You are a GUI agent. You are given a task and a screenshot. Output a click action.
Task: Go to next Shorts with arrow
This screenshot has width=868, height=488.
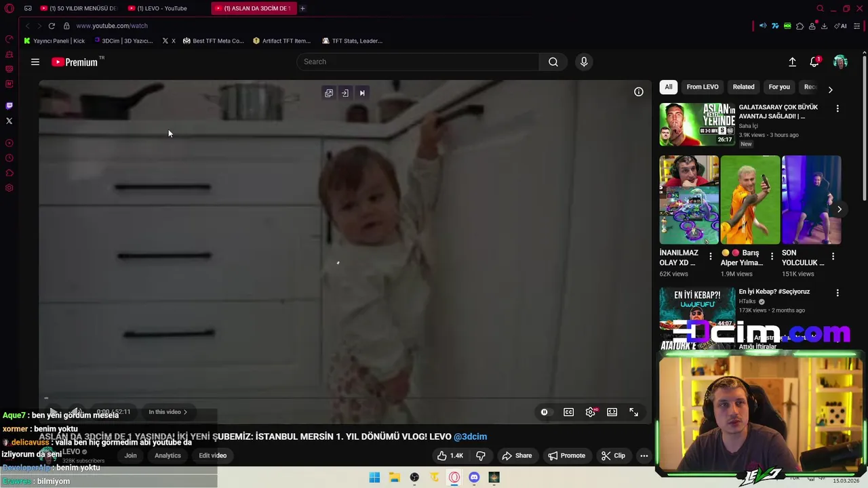[840, 209]
